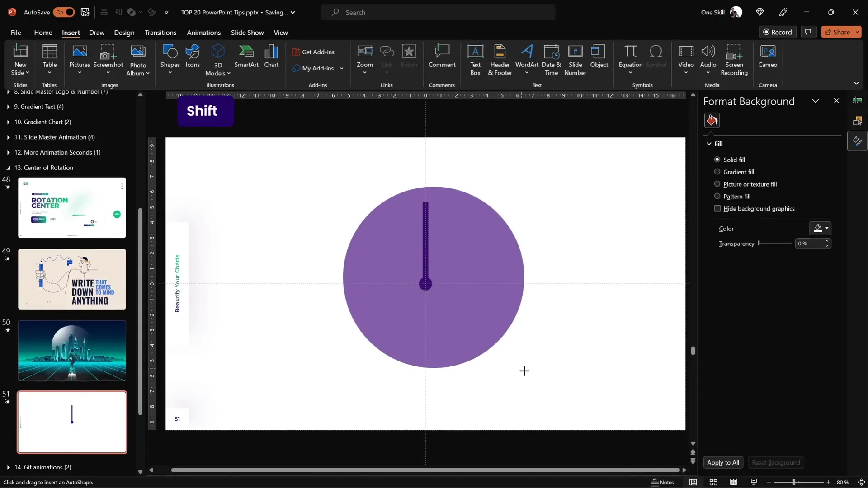Select slide 49 thumbnail
This screenshot has height=488, width=868.
click(72, 279)
